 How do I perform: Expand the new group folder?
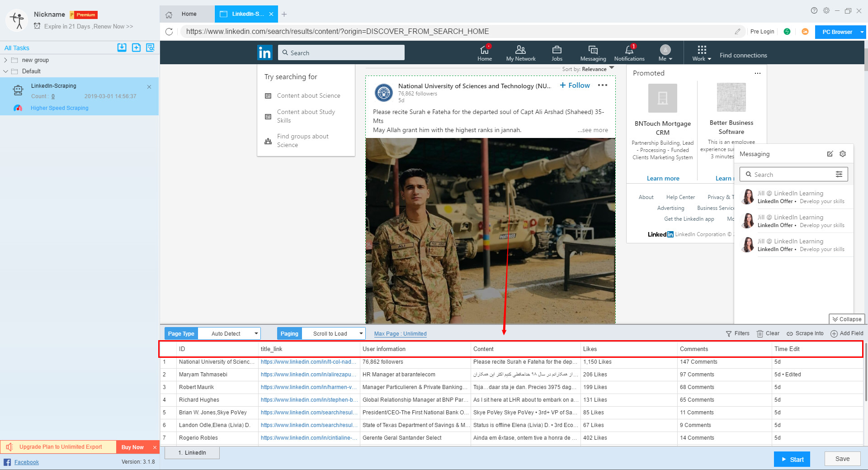click(5, 60)
